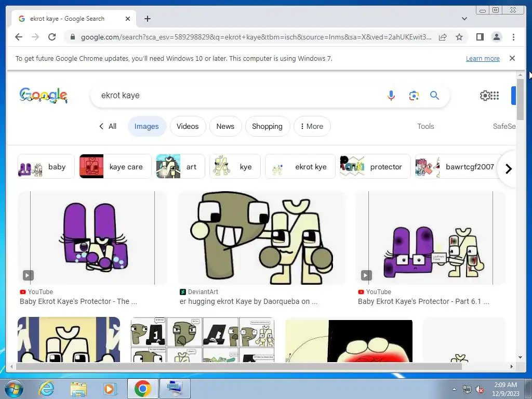Open Windows Media Player from the taskbar
Viewport: 532px width, 399px height.
point(110,389)
